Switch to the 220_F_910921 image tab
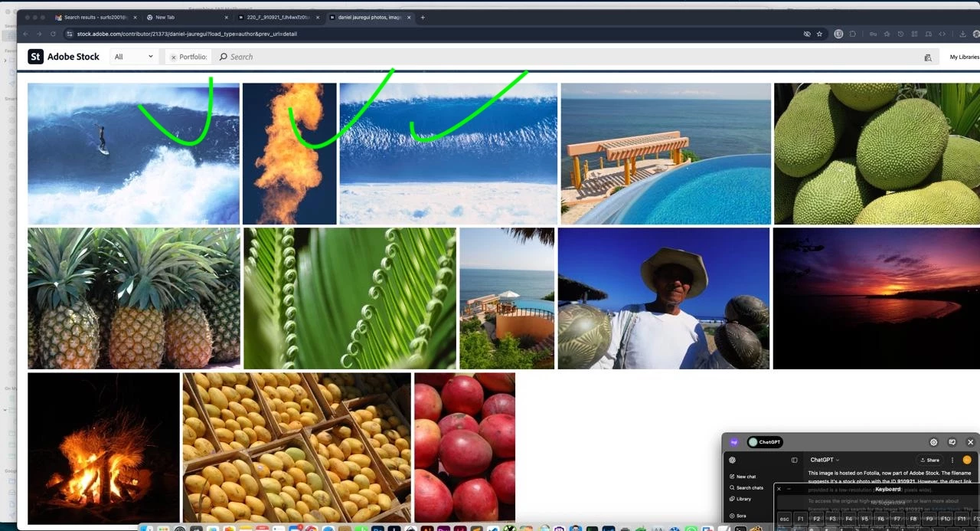 278,17
